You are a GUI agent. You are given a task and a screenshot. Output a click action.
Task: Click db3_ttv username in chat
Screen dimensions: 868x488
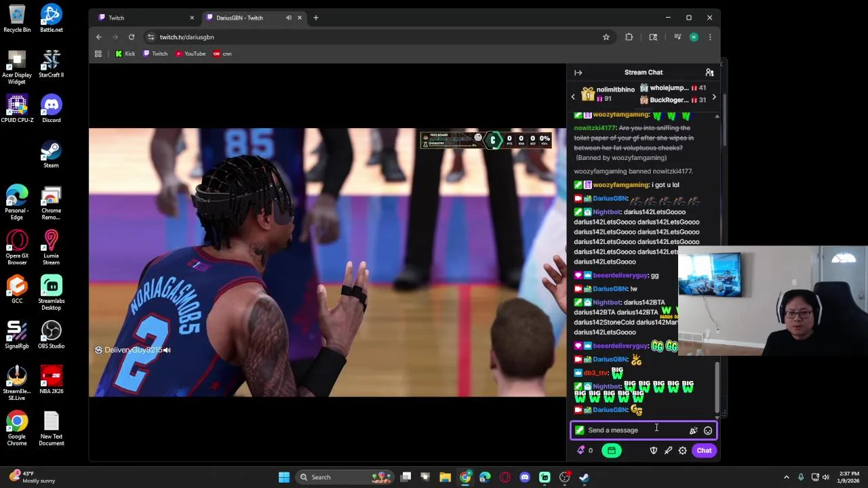coord(596,373)
